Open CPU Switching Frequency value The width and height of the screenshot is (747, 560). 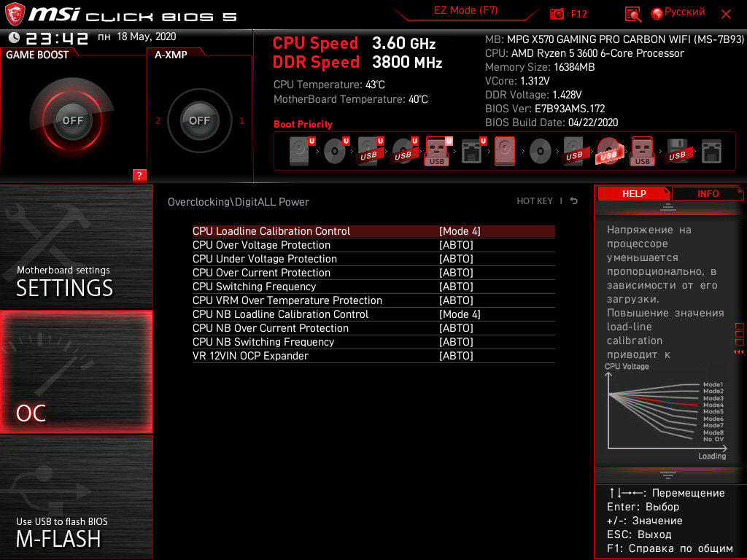pos(456,286)
